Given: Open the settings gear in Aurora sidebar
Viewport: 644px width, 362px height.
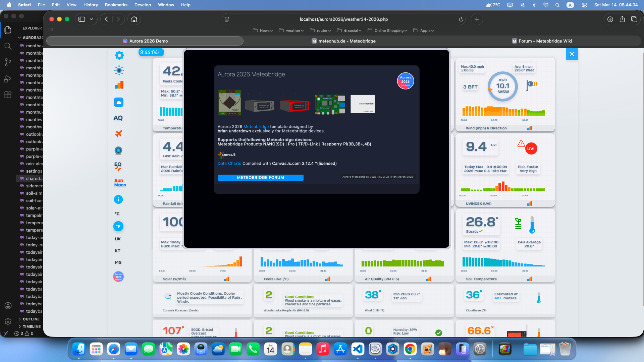Looking at the screenshot, I should 119,55.
